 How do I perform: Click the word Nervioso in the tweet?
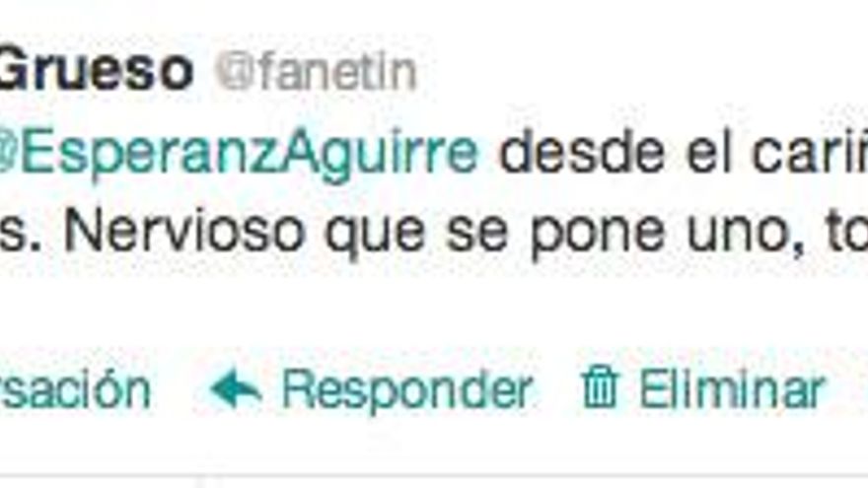pos(183,232)
